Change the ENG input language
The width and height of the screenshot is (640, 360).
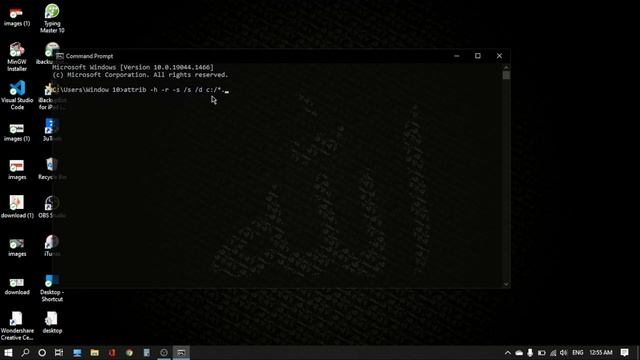(578, 353)
